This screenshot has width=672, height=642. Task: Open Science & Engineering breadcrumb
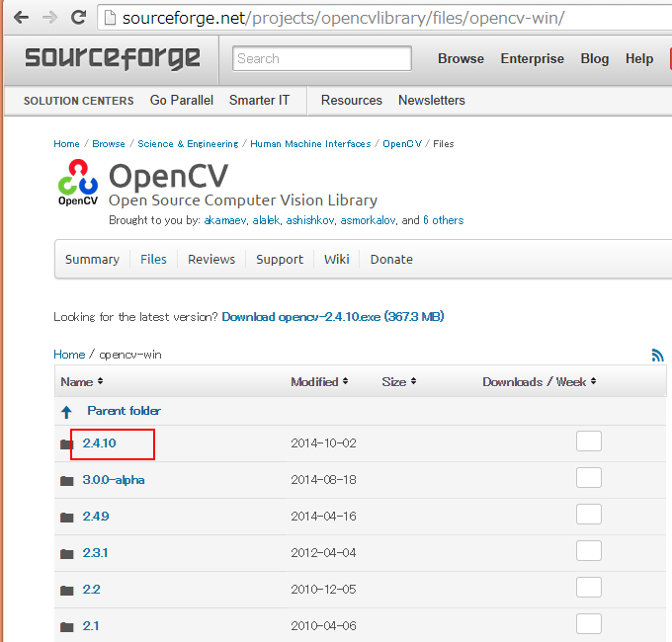pos(188,144)
